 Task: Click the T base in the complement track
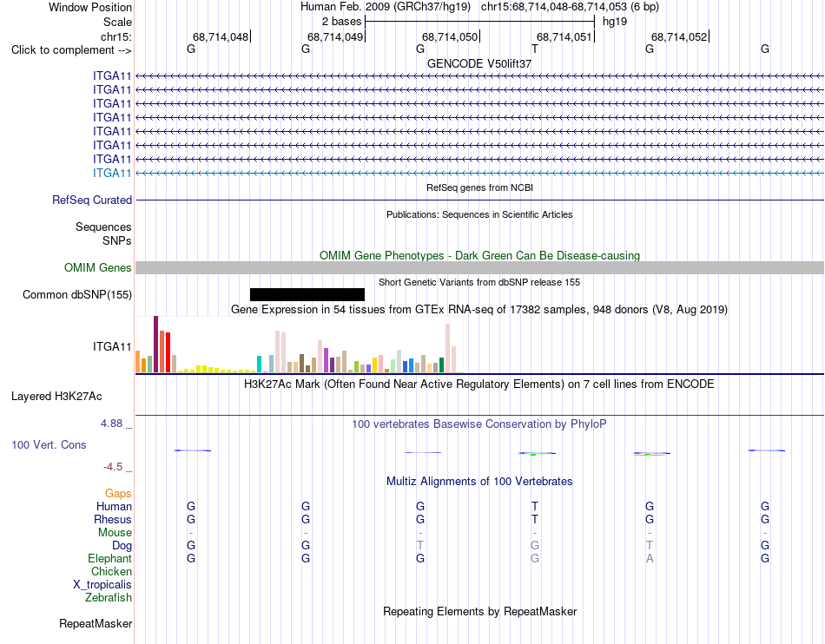pos(535,49)
